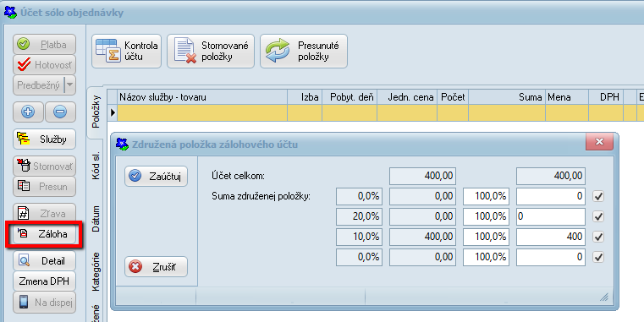Click the Stornovať button

coord(44,166)
